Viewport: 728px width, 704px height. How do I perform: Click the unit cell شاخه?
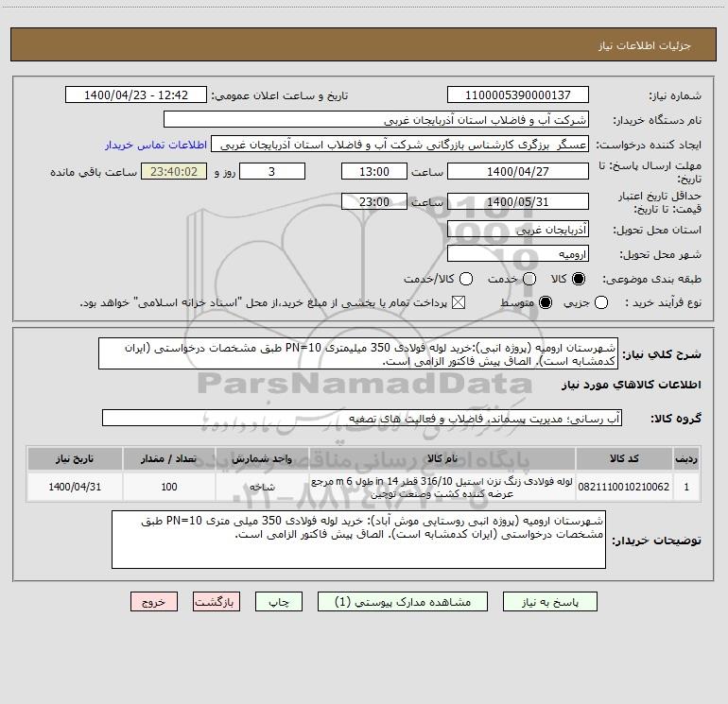pos(262,487)
